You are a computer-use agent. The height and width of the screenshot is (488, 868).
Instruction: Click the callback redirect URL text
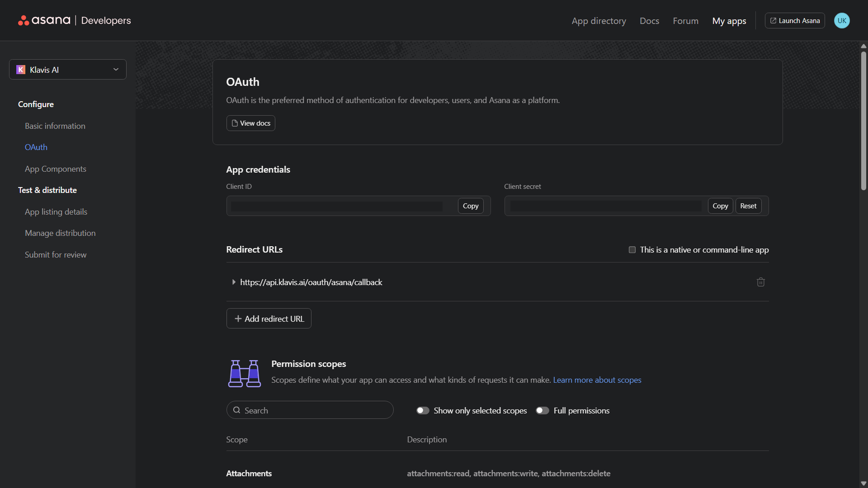coord(311,282)
